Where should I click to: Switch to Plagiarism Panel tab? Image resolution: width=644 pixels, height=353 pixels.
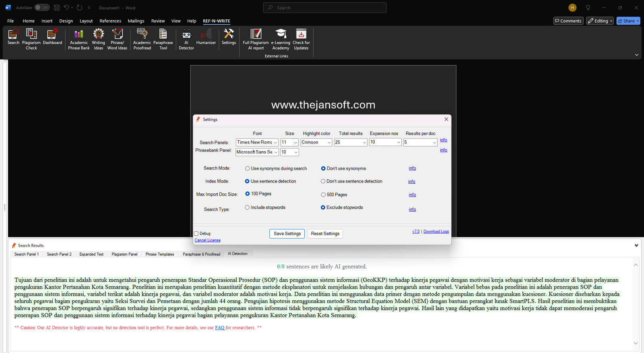tap(124, 254)
